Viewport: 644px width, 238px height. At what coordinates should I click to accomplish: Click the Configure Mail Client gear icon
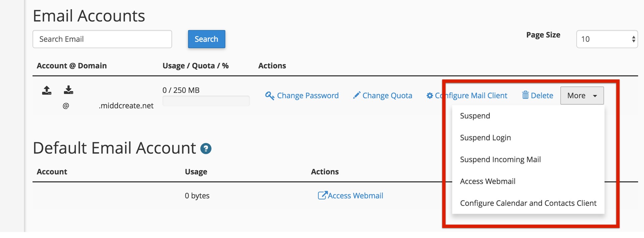[430, 96]
